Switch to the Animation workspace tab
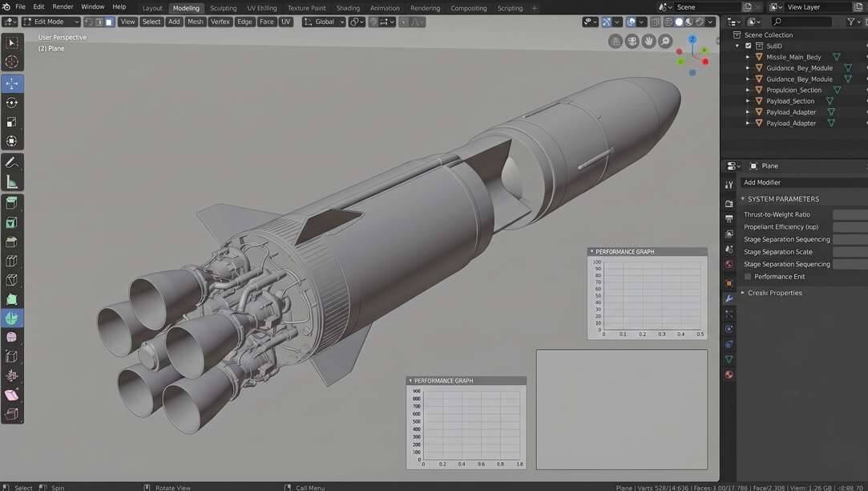The image size is (868, 491). pyautogui.click(x=385, y=8)
